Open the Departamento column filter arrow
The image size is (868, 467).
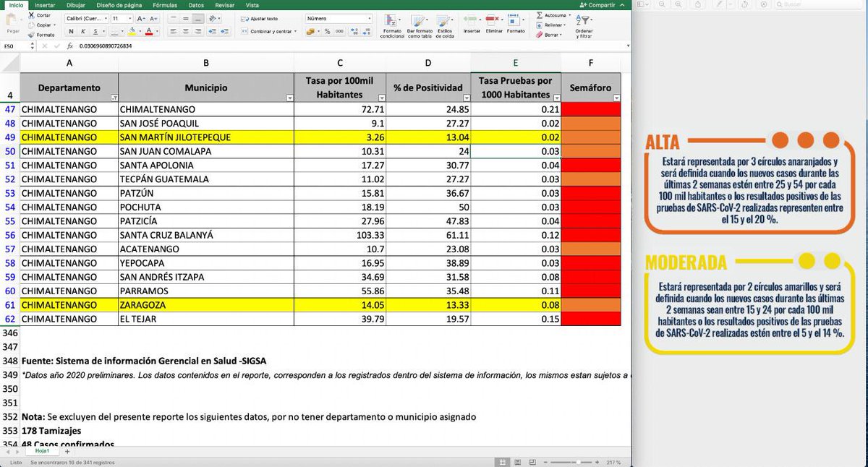tap(114, 97)
